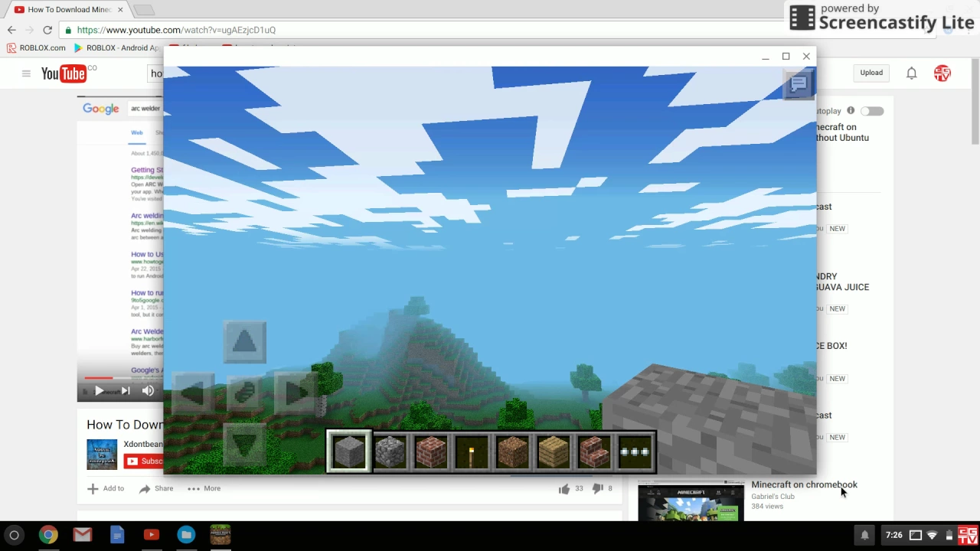Click Add to playlist button
980x551 pixels.
106,488
